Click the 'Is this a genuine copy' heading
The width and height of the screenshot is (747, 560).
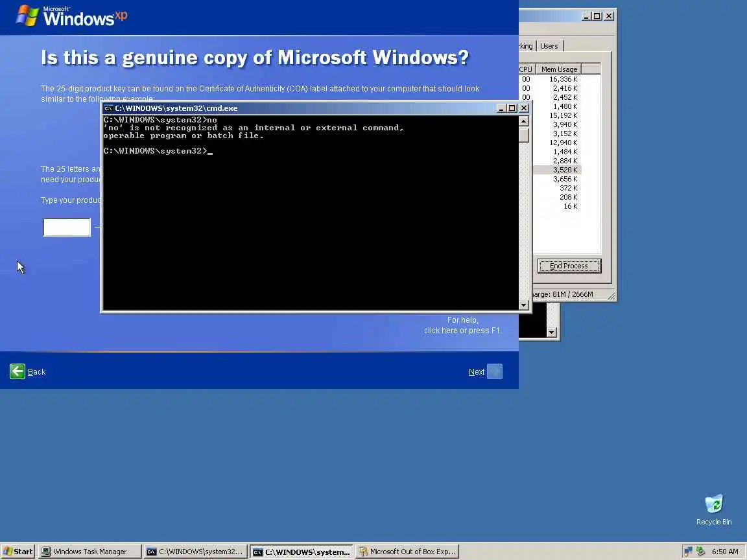(255, 58)
